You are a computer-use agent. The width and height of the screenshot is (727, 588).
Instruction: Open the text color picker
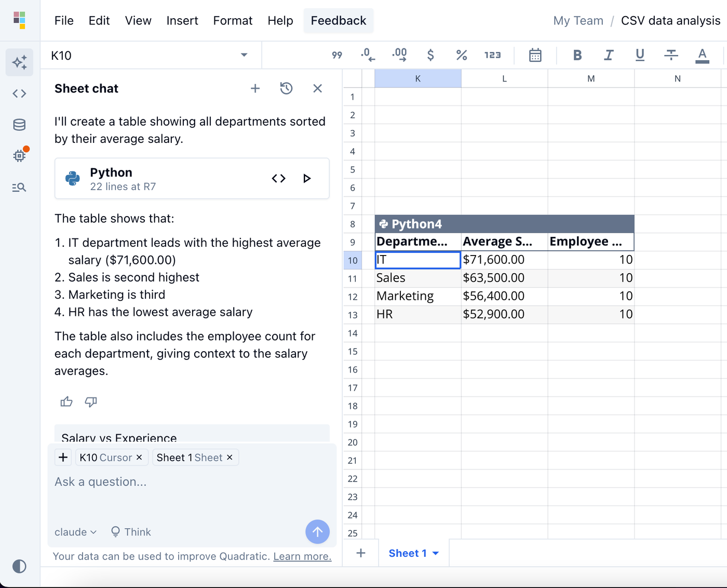(x=702, y=56)
